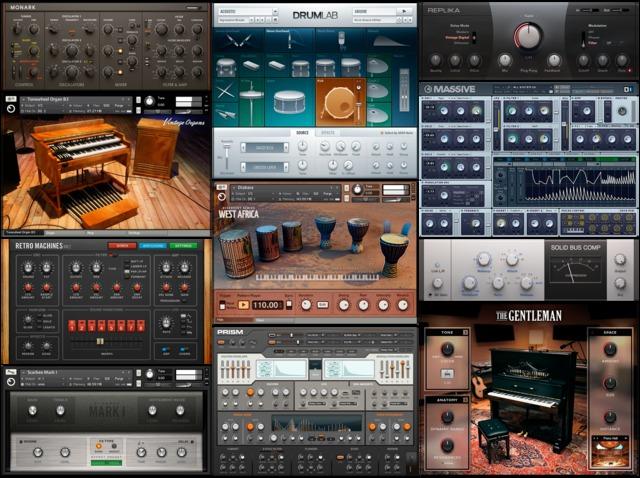
Task: Select the orange kick drum pad in DrumLab
Action: pos(340,102)
